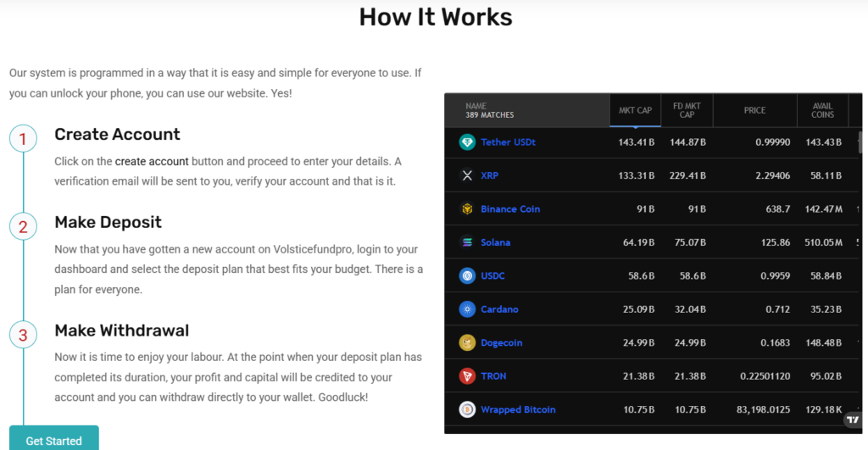Click the Get Started button

coord(54,440)
